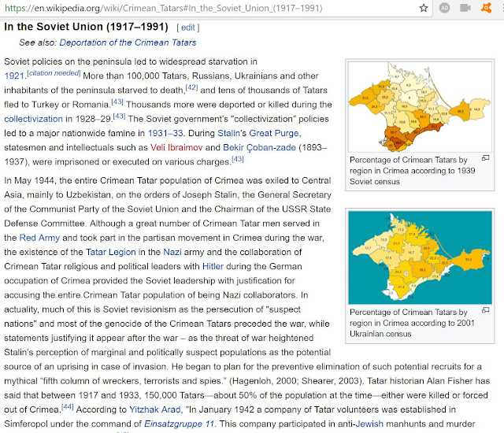Click the 2001 Ukrainian census caption text
This screenshot has height=433, width=504.
[x=412, y=323]
